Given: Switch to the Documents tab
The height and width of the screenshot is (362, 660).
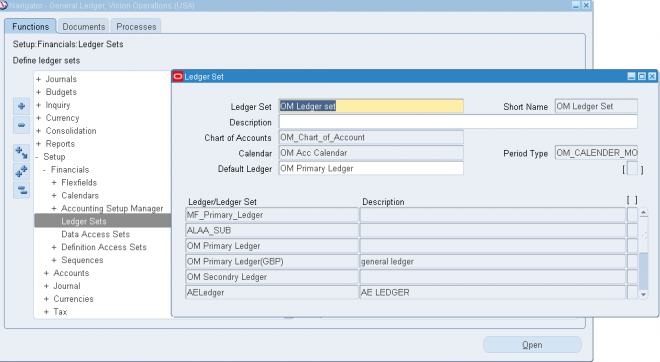Looking at the screenshot, I should pos(84,27).
